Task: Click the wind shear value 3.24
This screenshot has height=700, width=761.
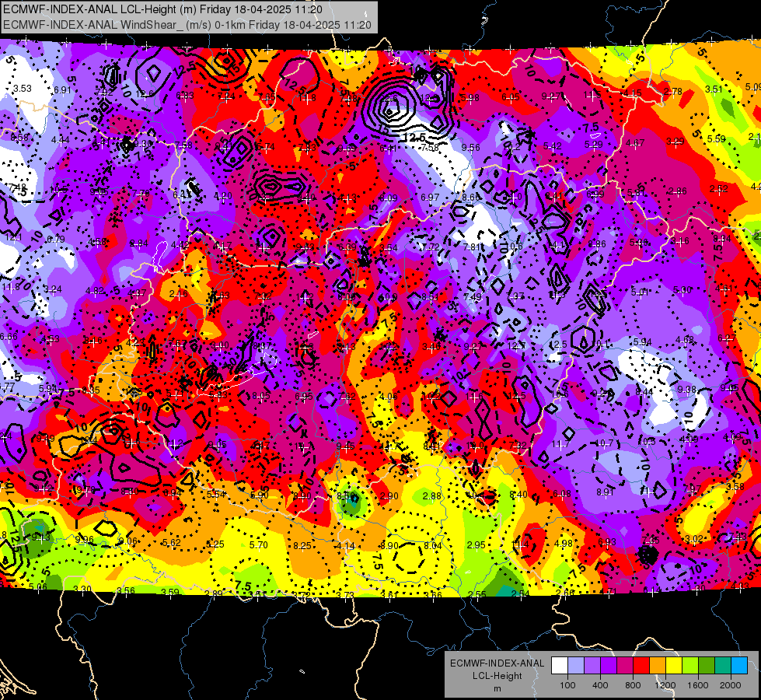Action: point(52,289)
